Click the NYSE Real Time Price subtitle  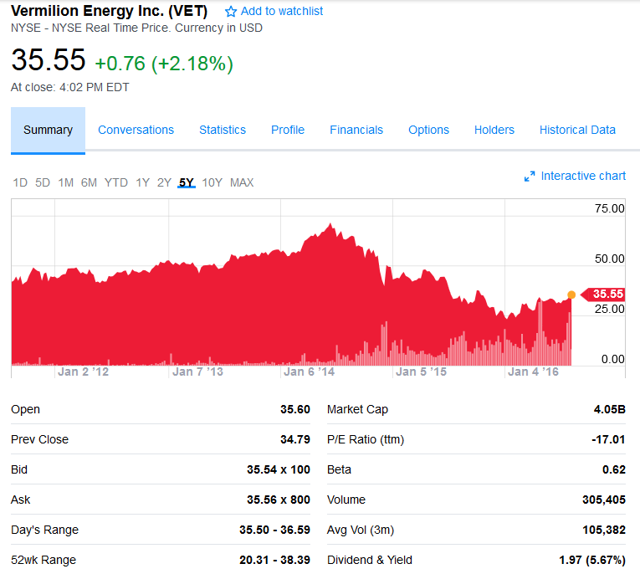[x=136, y=28]
